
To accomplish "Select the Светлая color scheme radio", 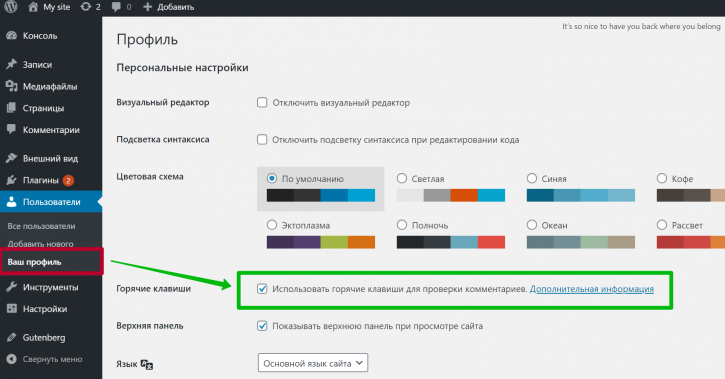I will [402, 178].
